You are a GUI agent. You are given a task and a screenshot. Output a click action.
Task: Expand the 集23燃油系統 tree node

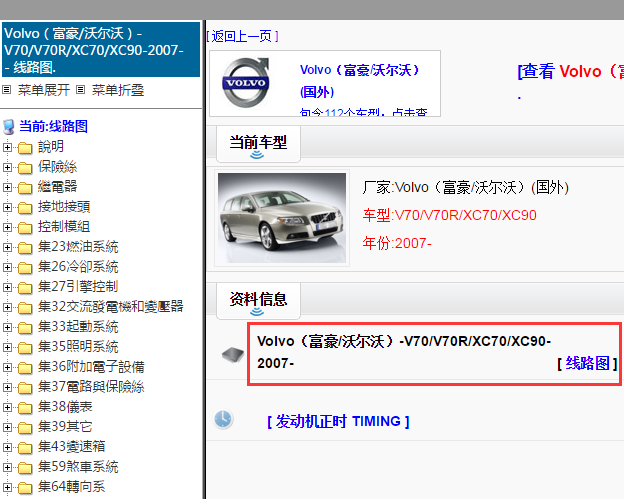point(7,247)
